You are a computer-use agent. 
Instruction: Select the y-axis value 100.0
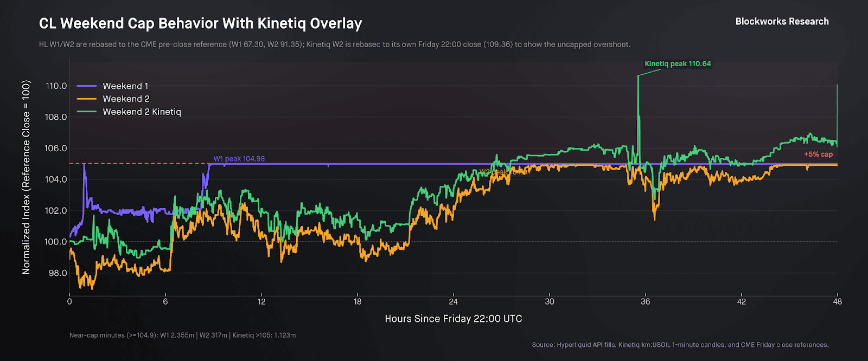[56, 242]
